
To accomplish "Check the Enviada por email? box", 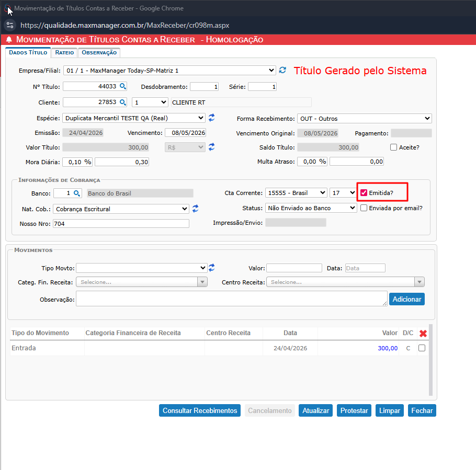I will click(364, 208).
